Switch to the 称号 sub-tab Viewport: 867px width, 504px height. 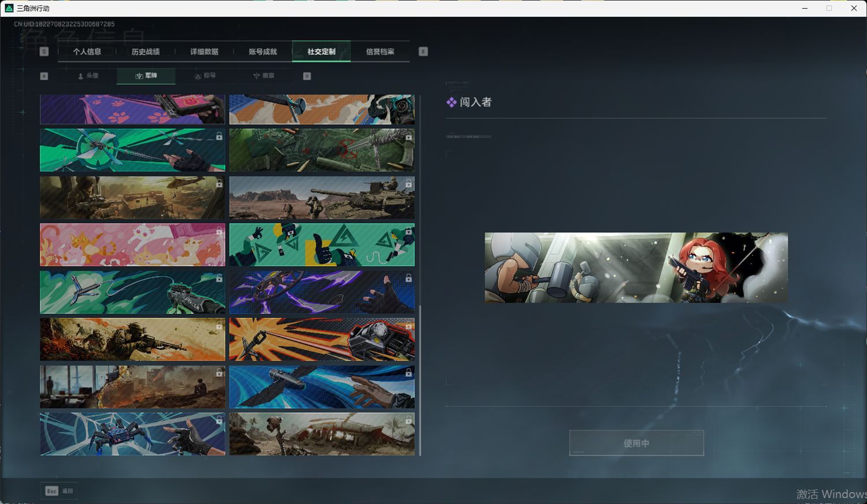(205, 76)
